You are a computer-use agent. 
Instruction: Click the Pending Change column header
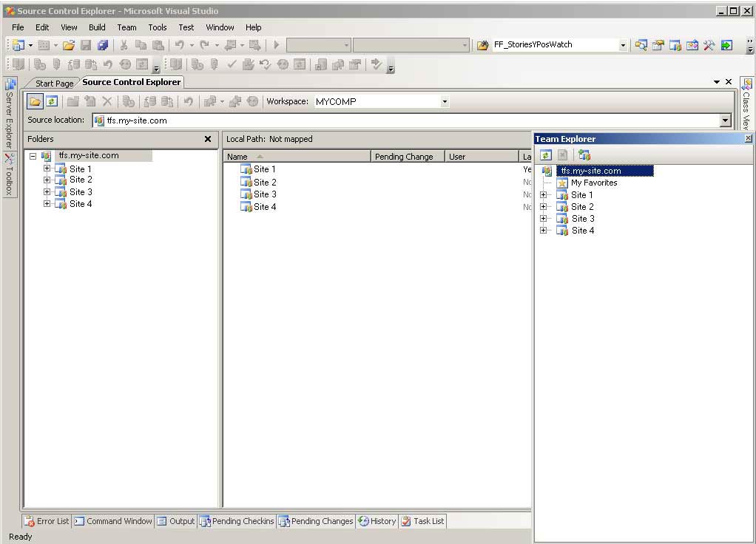click(408, 156)
